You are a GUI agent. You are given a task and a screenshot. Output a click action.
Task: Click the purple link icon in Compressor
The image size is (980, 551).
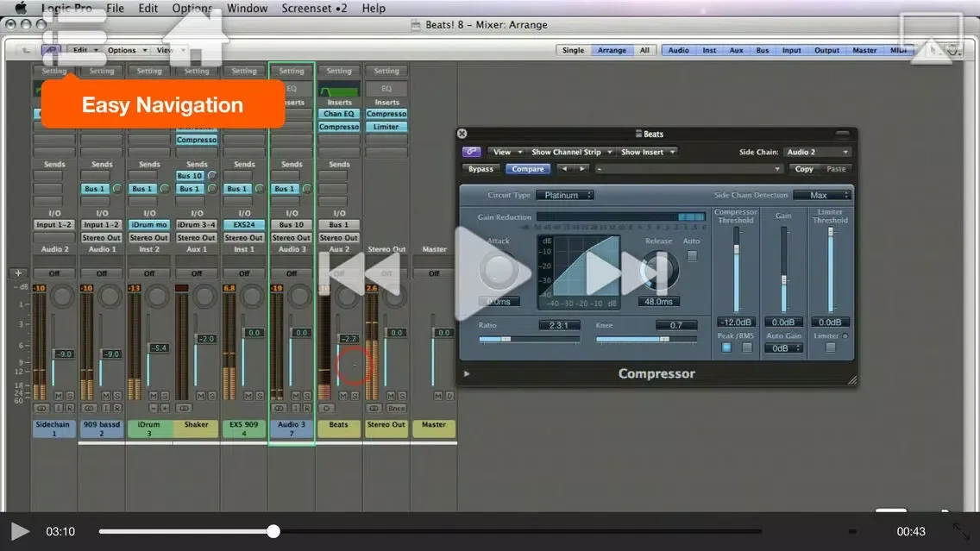tap(472, 152)
